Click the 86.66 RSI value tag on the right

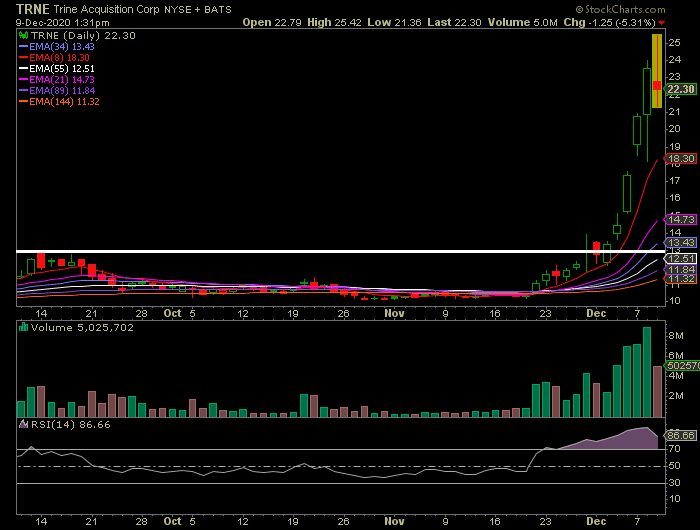pyautogui.click(x=680, y=435)
